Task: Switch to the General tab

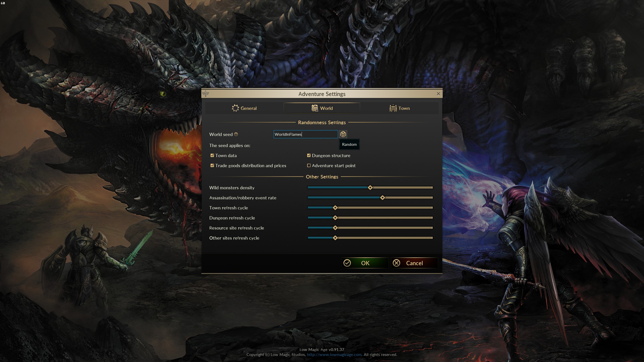Action: pos(244,108)
